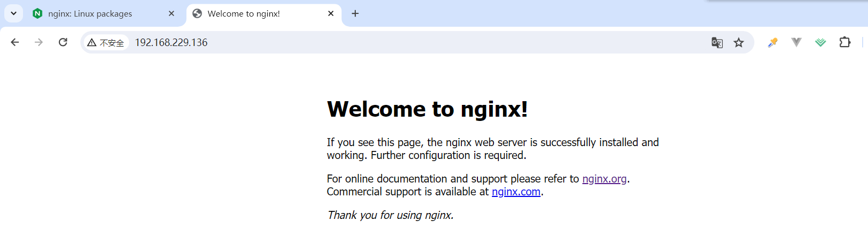Open the nginx.com link
This screenshot has height=228, width=868.
pyautogui.click(x=516, y=192)
